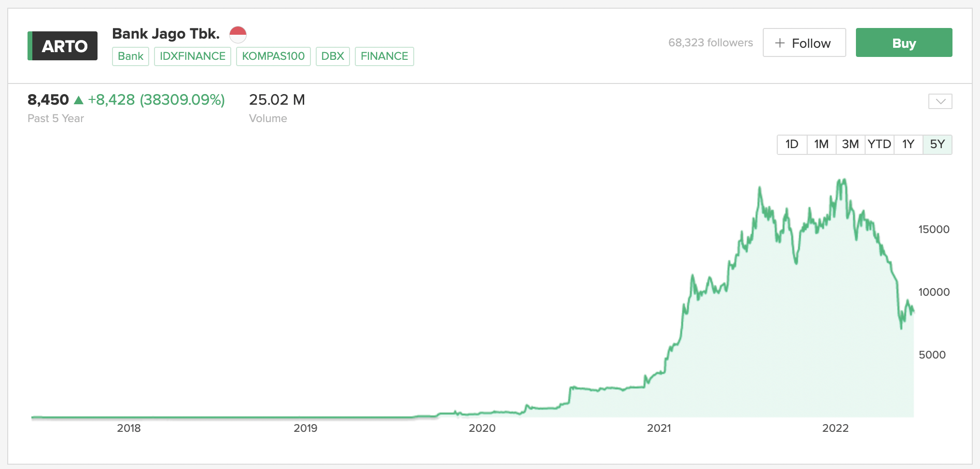Open the Bank sector tag
This screenshot has height=469, width=980.
[x=130, y=56]
